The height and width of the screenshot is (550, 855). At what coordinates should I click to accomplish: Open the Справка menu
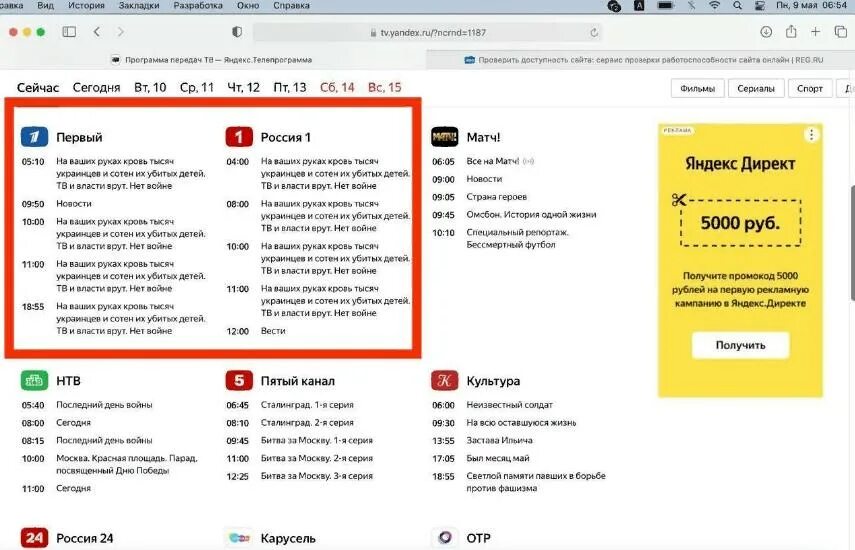pyautogui.click(x=291, y=5)
